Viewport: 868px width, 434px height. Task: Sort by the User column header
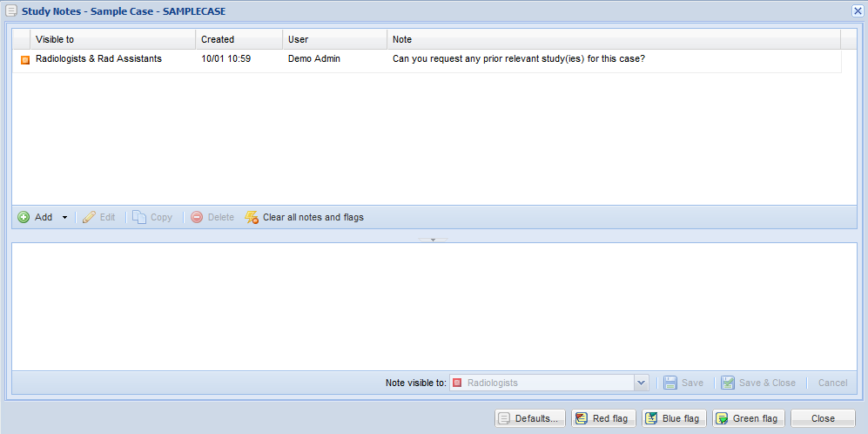(x=334, y=39)
